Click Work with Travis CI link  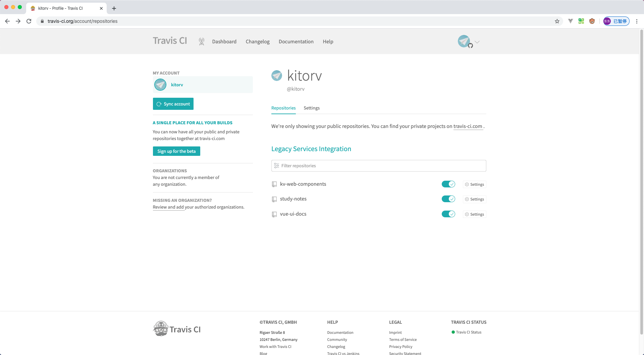tap(275, 347)
